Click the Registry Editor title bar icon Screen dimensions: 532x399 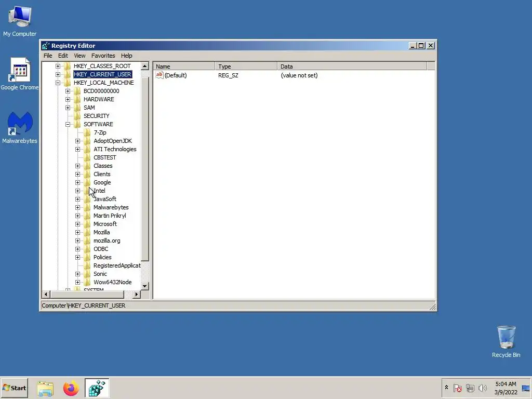(46, 46)
